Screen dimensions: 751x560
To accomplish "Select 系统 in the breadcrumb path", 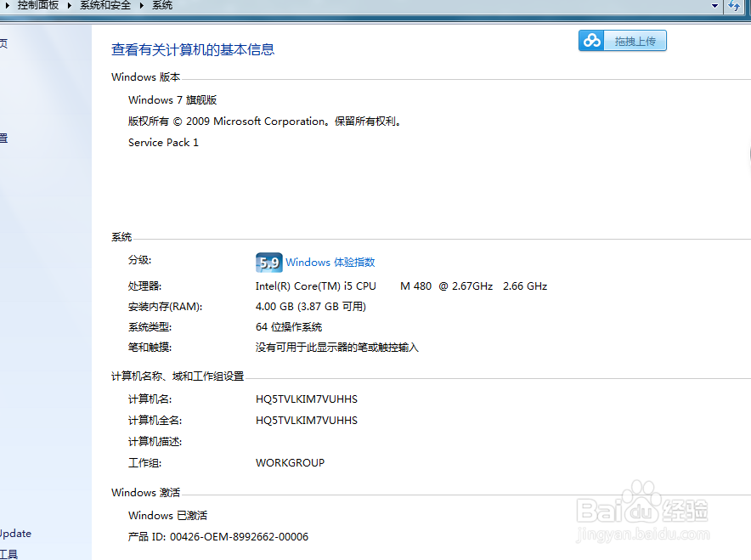I will [162, 5].
